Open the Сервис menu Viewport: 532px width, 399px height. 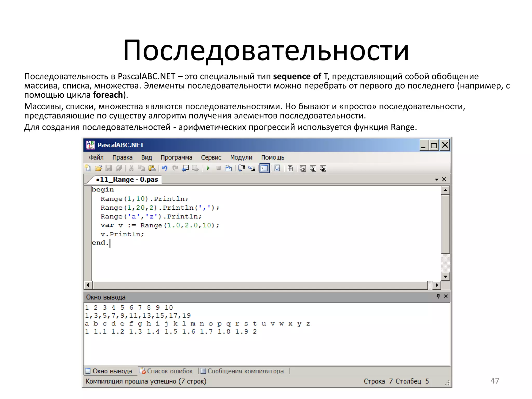211,157
